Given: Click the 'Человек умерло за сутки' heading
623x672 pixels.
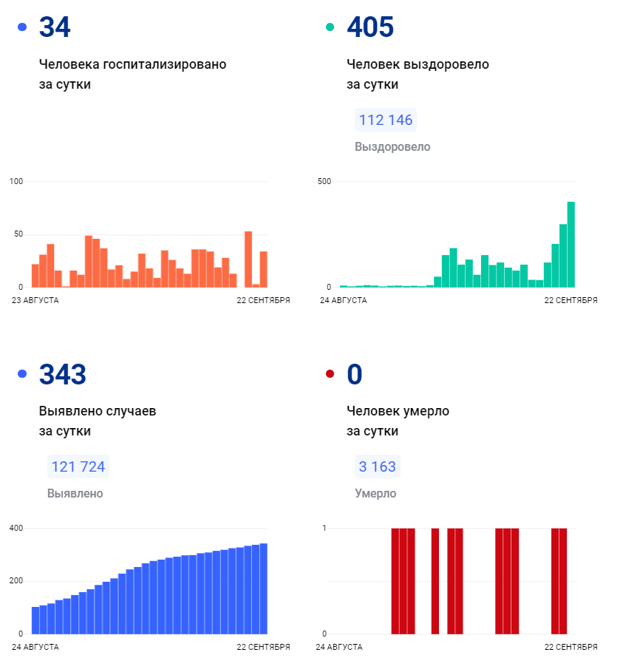Looking at the screenshot, I should tap(398, 421).
